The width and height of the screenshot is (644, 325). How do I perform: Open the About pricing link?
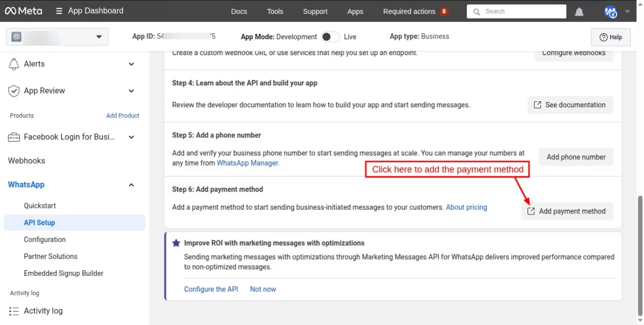click(x=466, y=207)
